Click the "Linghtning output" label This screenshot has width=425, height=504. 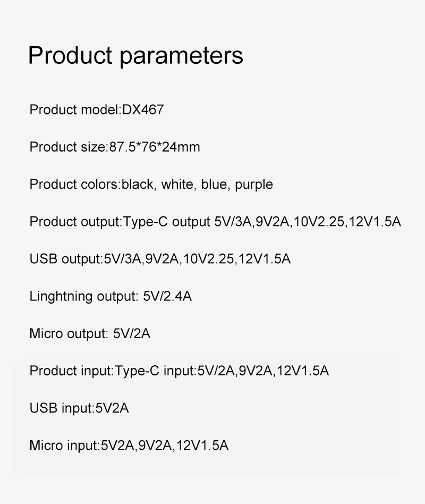click(x=84, y=296)
